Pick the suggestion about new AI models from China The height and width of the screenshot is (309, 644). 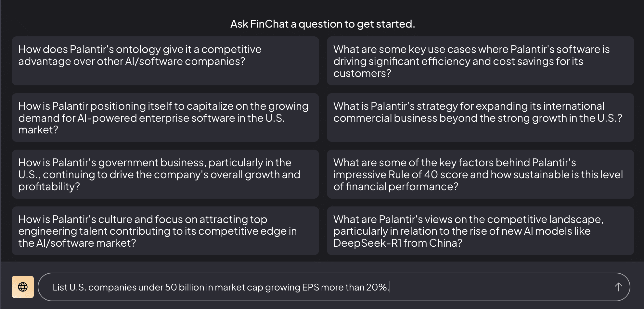click(x=480, y=231)
